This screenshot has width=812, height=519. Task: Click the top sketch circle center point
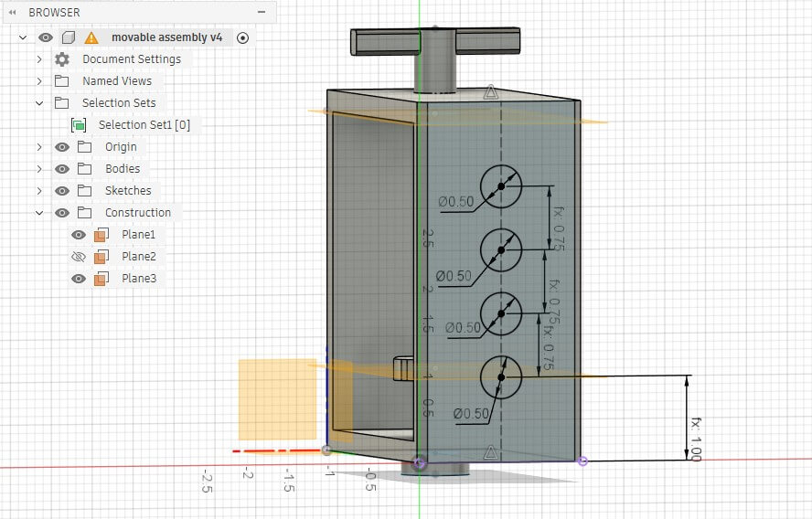pyautogui.click(x=501, y=186)
